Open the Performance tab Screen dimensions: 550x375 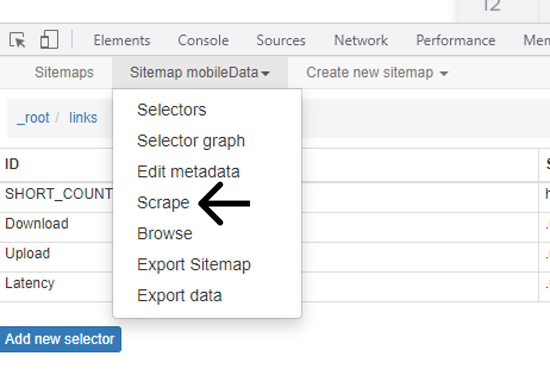455,40
